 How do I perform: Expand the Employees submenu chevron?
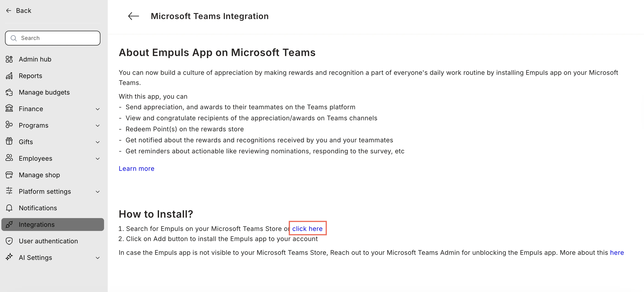point(98,159)
